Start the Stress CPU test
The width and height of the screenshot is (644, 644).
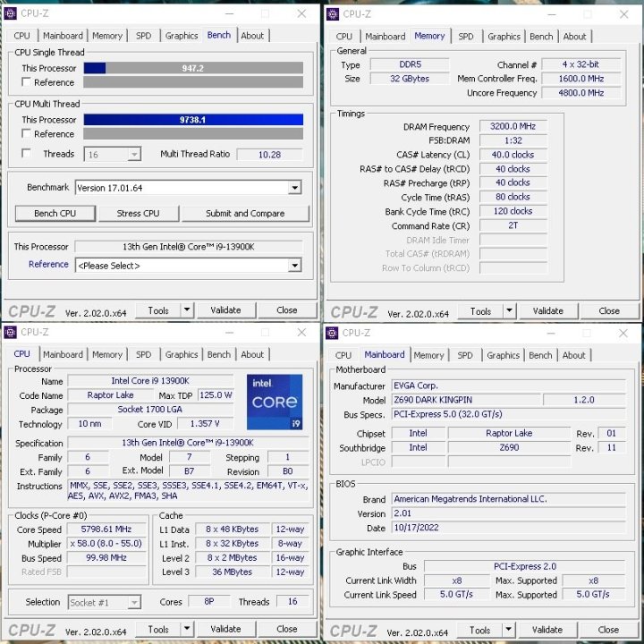[x=138, y=214]
